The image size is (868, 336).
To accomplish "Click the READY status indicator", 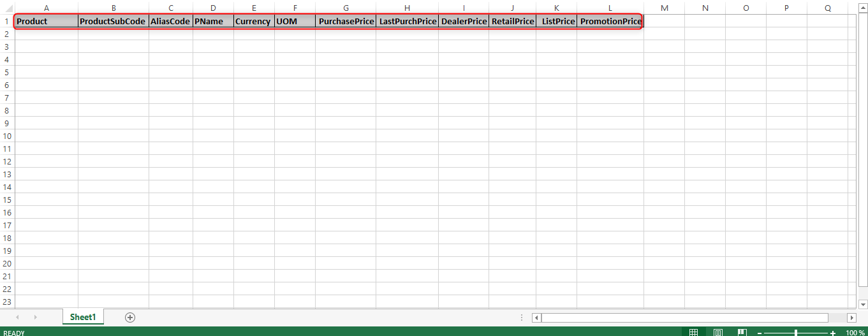I will [14, 333].
